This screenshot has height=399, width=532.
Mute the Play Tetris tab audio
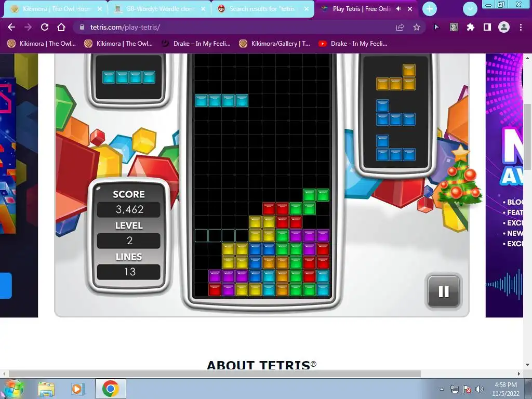[398, 9]
